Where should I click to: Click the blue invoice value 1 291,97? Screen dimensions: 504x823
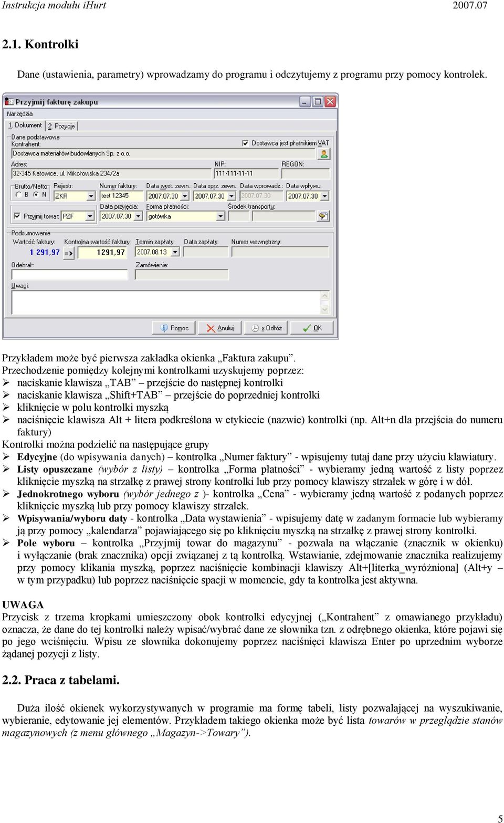coord(45,253)
